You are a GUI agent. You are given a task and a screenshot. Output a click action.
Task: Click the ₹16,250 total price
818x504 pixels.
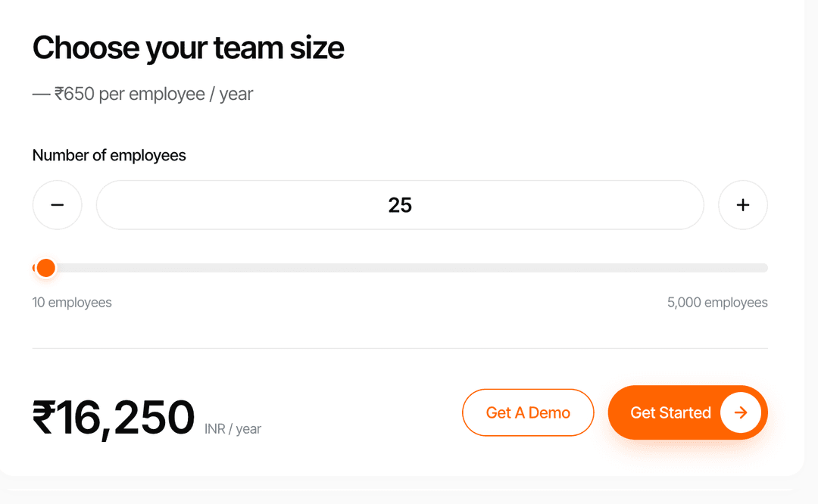tap(113, 417)
